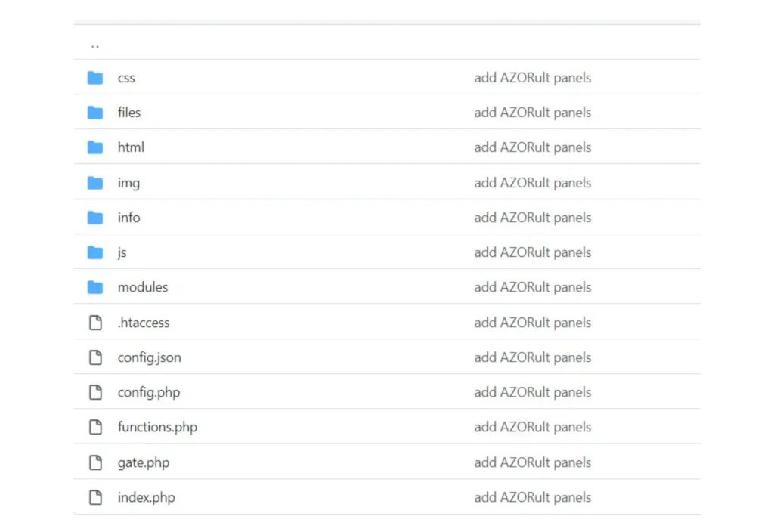Click the modules folder icon
The height and width of the screenshot is (532, 774).
(95, 287)
